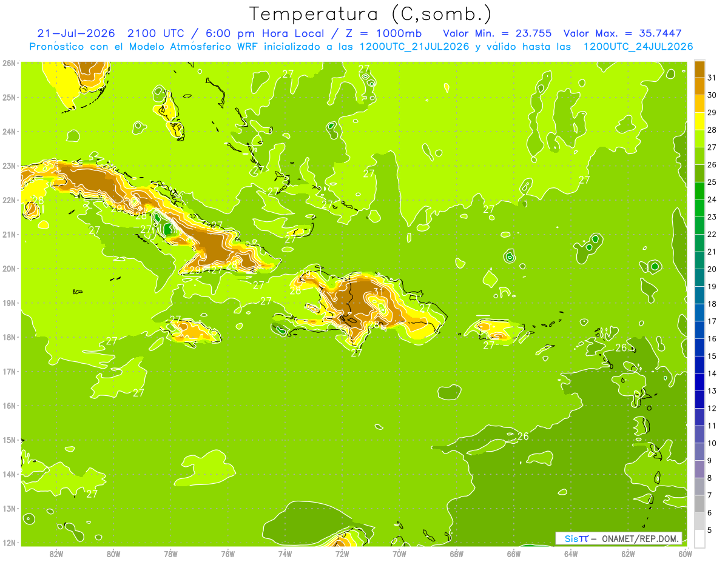Click legend scale value 31

coord(712,77)
